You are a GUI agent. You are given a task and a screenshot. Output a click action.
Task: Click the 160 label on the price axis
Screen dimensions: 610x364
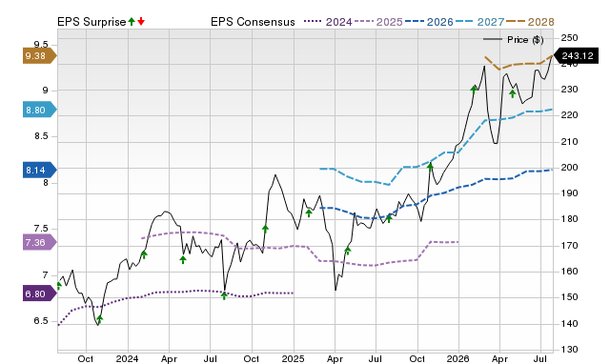click(570, 271)
